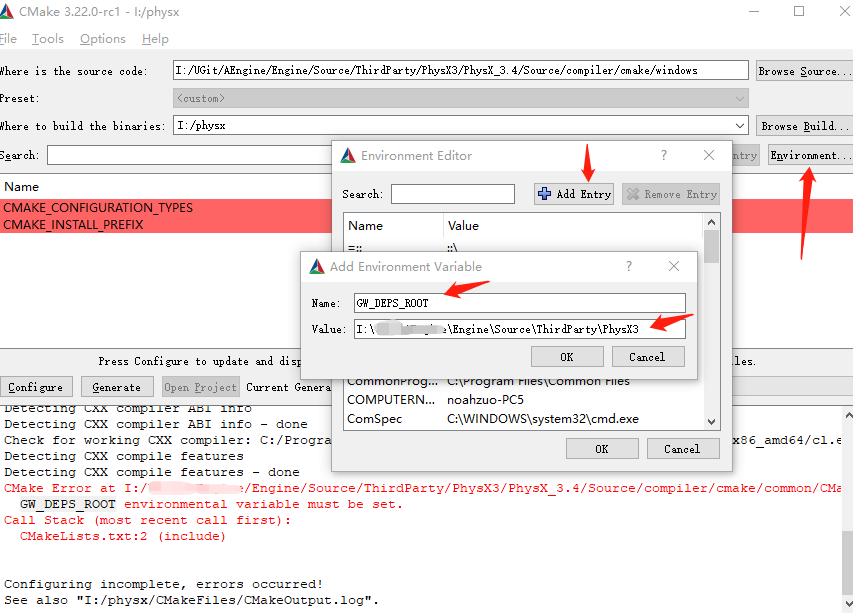Click Add Entry button in Environment Editor

coord(574,194)
